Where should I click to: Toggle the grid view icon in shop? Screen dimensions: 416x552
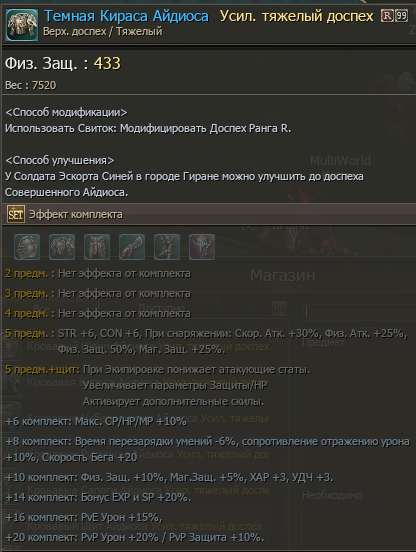click(x=279, y=308)
